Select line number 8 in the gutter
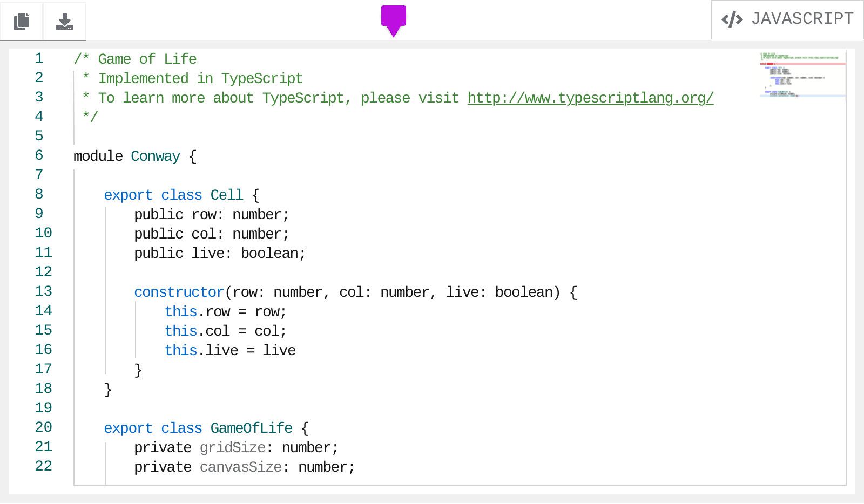 39,194
